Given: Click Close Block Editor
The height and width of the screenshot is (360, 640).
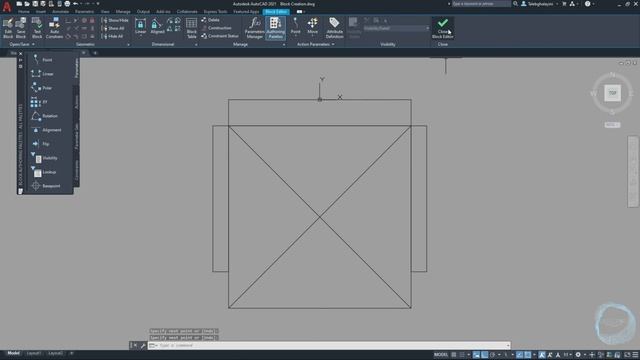Looking at the screenshot, I should point(442,28).
